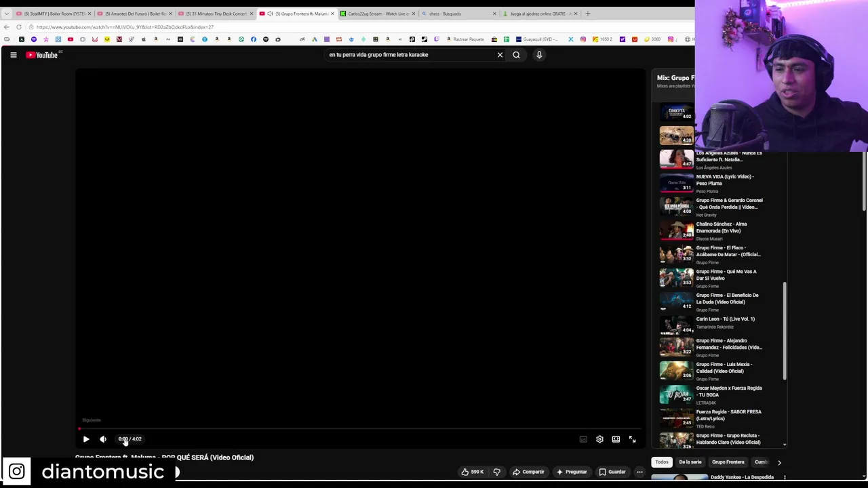This screenshot has width=868, height=488.
Task: Open Luis Mexia Calidad video thumbnail
Action: click(x=677, y=370)
